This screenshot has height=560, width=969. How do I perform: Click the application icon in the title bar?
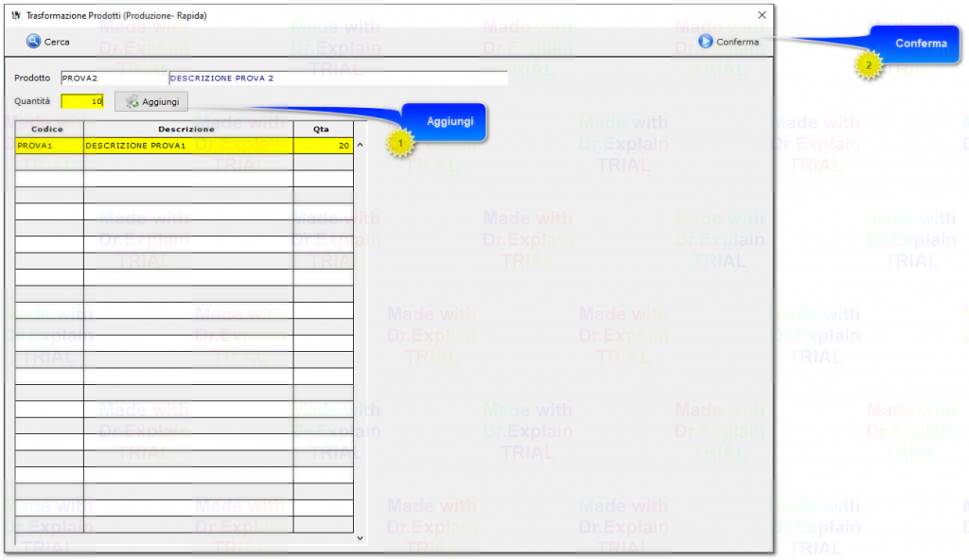click(x=14, y=15)
